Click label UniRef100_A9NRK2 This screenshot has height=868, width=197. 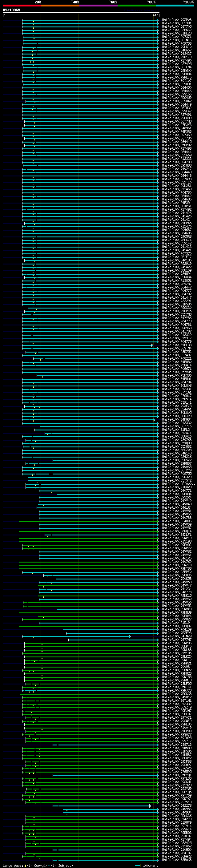coord(177,548)
